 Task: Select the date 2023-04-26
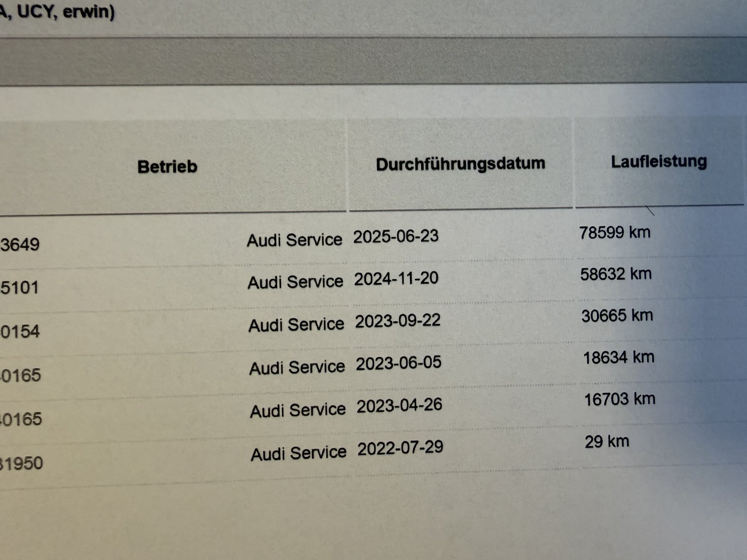pyautogui.click(x=399, y=405)
